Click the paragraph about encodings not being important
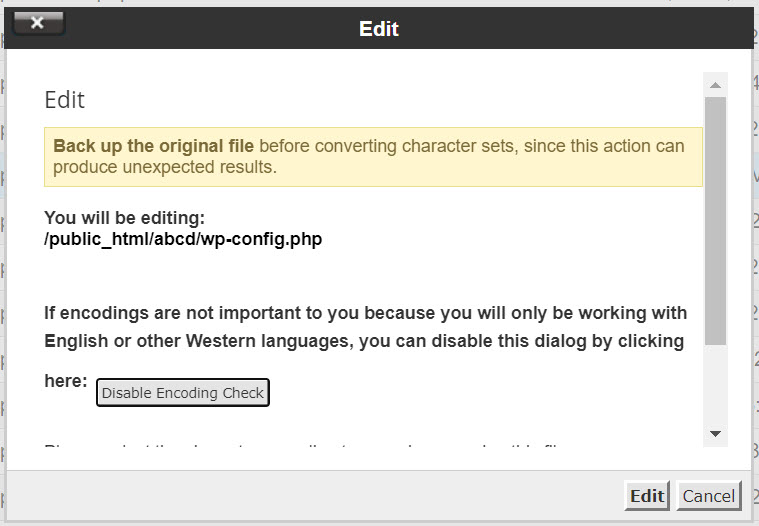The height and width of the screenshot is (526, 759). (364, 312)
